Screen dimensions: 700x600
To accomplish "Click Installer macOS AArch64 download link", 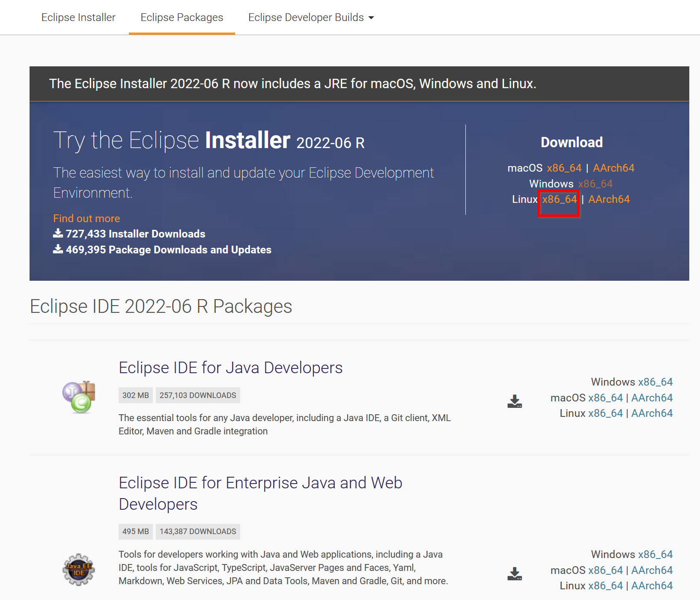I will [x=614, y=168].
